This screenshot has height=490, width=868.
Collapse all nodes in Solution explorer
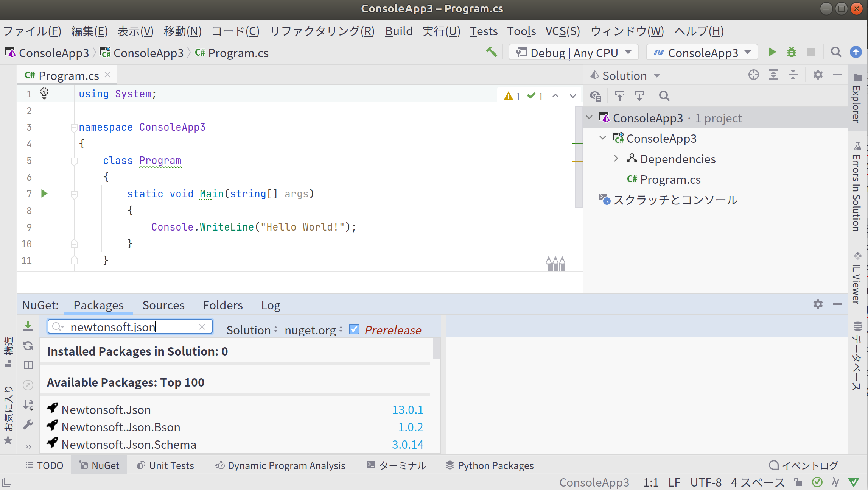point(793,75)
